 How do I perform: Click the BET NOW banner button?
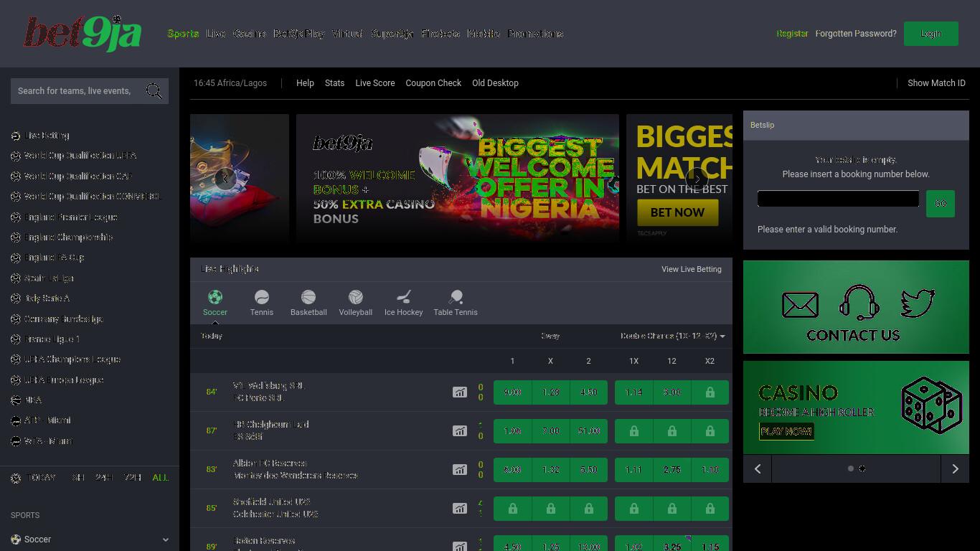pyautogui.click(x=677, y=212)
